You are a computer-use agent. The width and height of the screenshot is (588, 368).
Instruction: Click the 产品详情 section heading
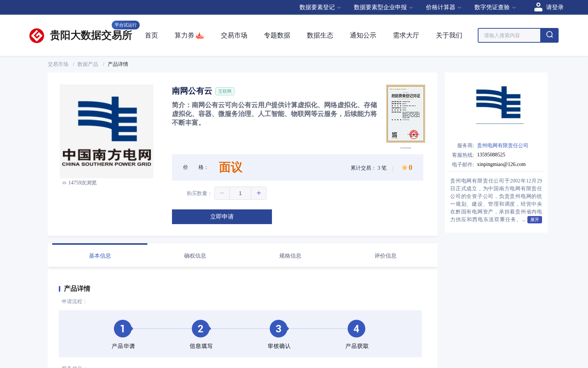click(77, 289)
